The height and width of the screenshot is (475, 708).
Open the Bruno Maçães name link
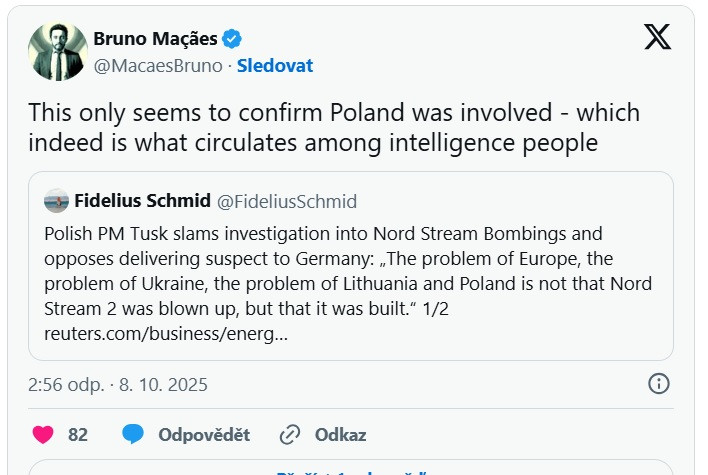(155, 39)
